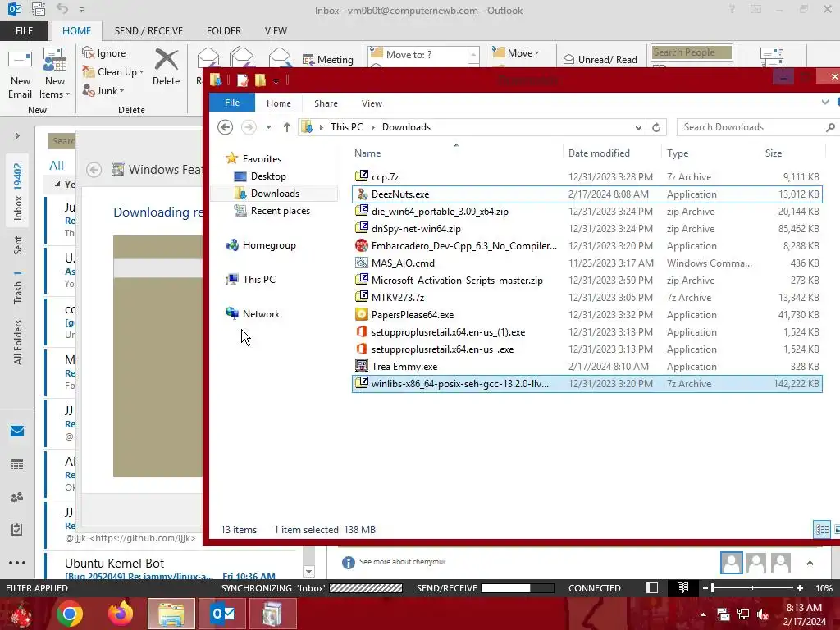Expand the Explorer ribbon chevron
Viewport: 840px width, 630px height.
pos(825,102)
